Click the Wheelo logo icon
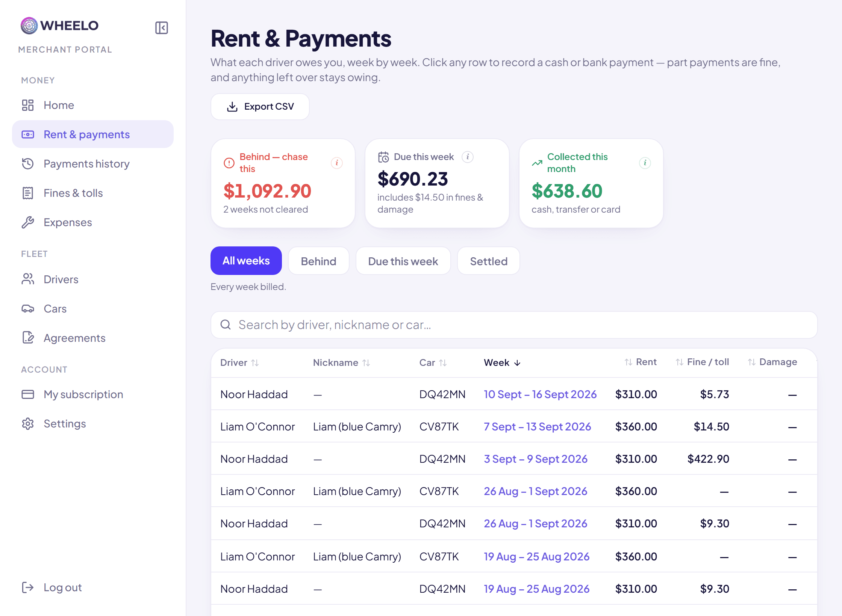The width and height of the screenshot is (842, 616). (29, 26)
